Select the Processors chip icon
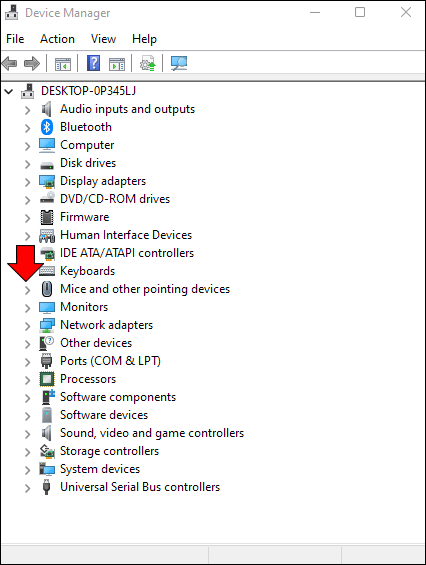The height and width of the screenshot is (565, 426). point(47,379)
